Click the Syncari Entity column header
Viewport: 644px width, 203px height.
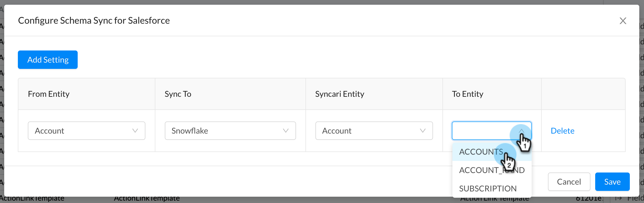(x=340, y=94)
